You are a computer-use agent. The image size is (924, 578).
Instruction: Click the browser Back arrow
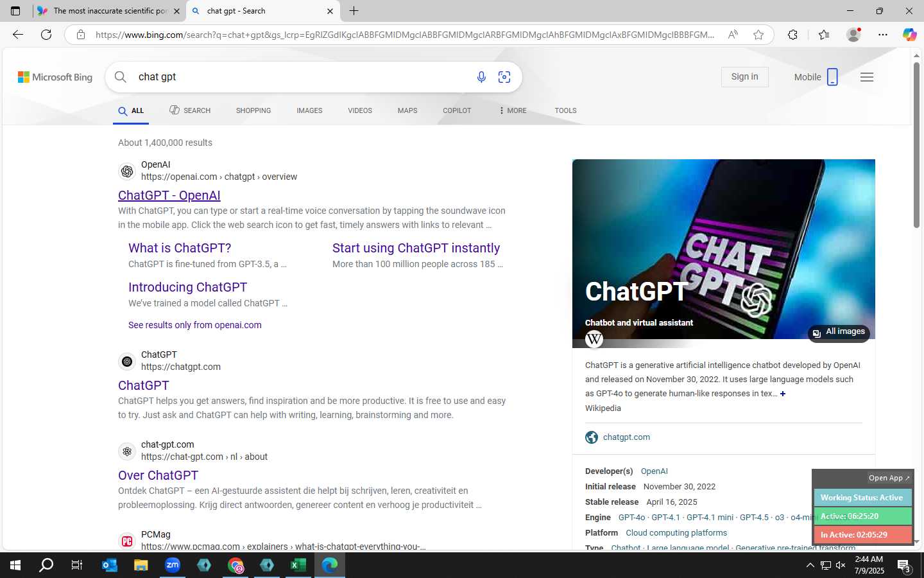pyautogui.click(x=18, y=35)
